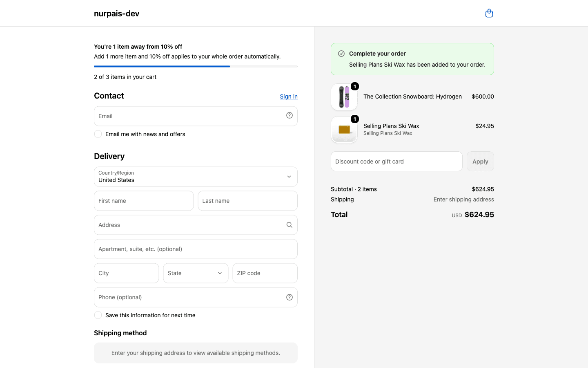Focus the Last name field
This screenshot has width=588, height=368.
coord(247,201)
